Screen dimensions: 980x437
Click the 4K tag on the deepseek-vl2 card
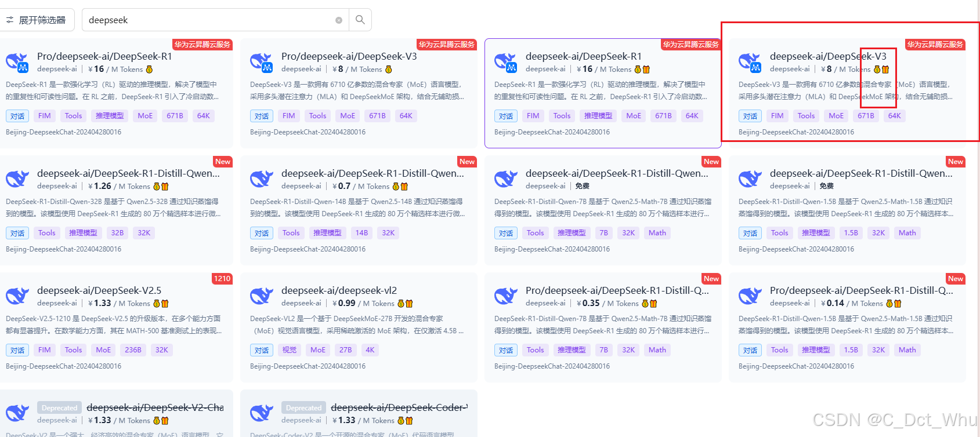370,350
